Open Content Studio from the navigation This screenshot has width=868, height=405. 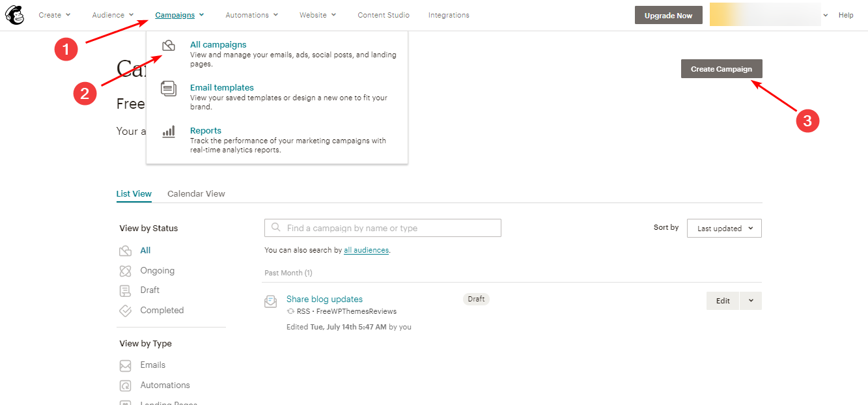point(384,15)
